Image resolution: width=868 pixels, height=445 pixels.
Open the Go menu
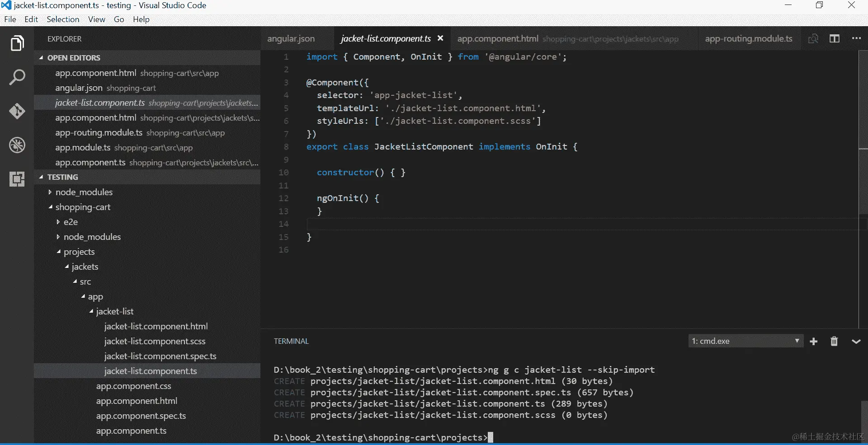pos(119,19)
